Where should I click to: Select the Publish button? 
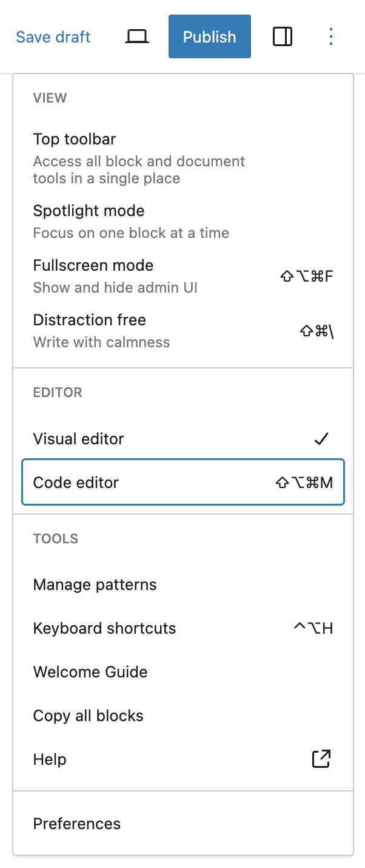pos(209,36)
